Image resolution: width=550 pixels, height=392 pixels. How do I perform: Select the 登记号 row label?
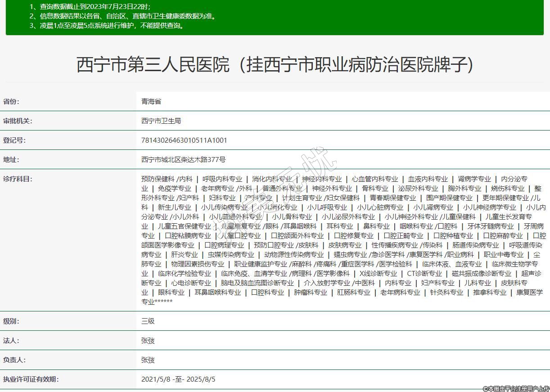tap(14, 140)
